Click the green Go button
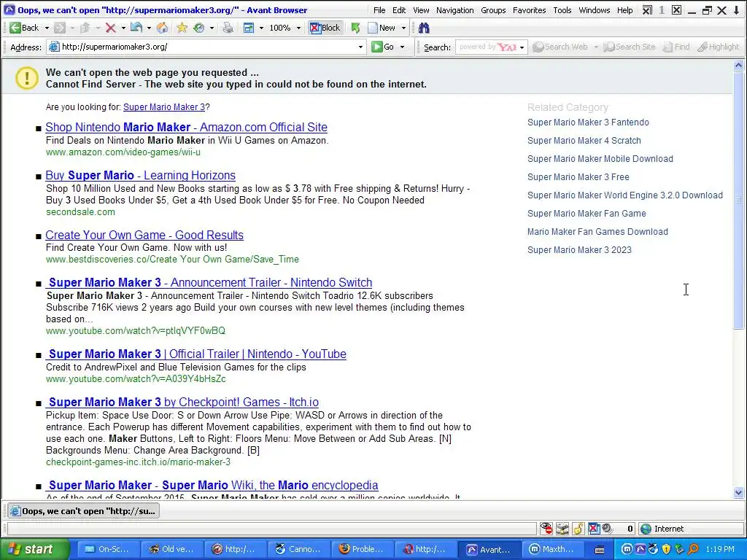 pyautogui.click(x=383, y=47)
